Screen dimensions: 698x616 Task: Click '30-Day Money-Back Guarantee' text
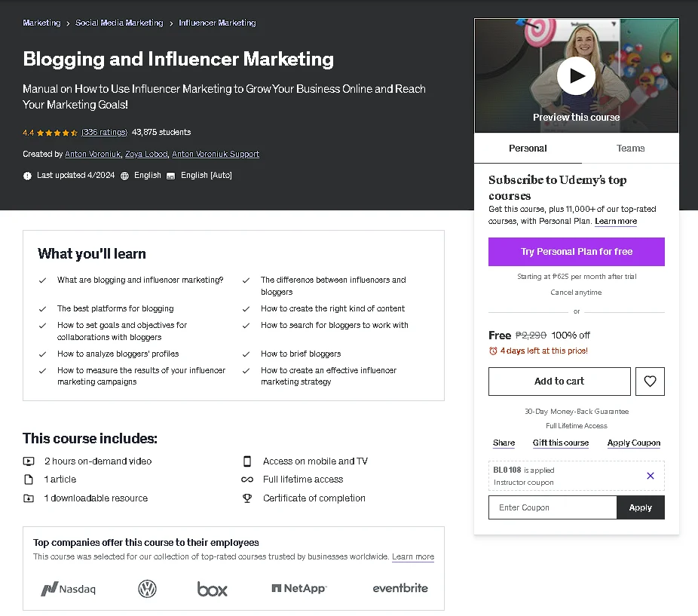pyautogui.click(x=577, y=412)
